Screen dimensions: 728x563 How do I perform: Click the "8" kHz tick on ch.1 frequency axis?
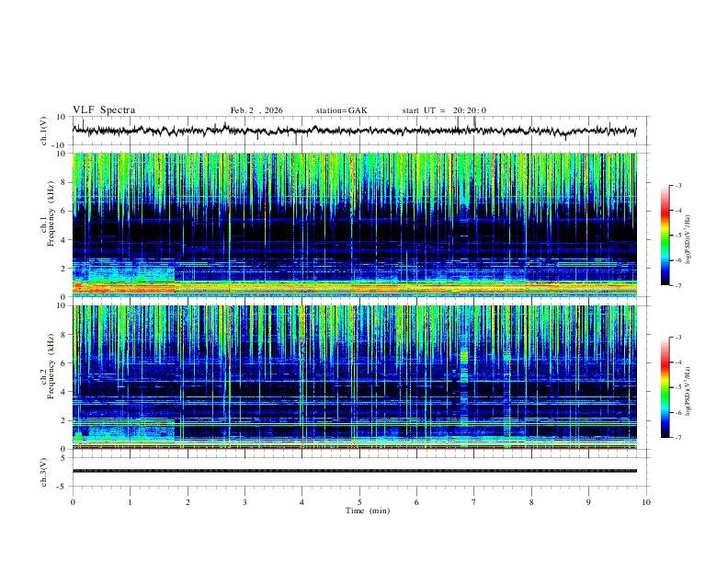click(63, 182)
